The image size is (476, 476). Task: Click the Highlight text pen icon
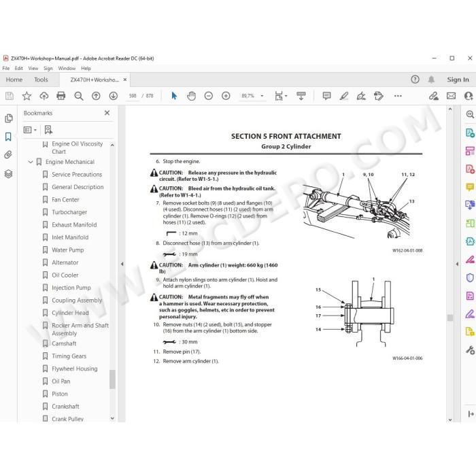tap(344, 96)
